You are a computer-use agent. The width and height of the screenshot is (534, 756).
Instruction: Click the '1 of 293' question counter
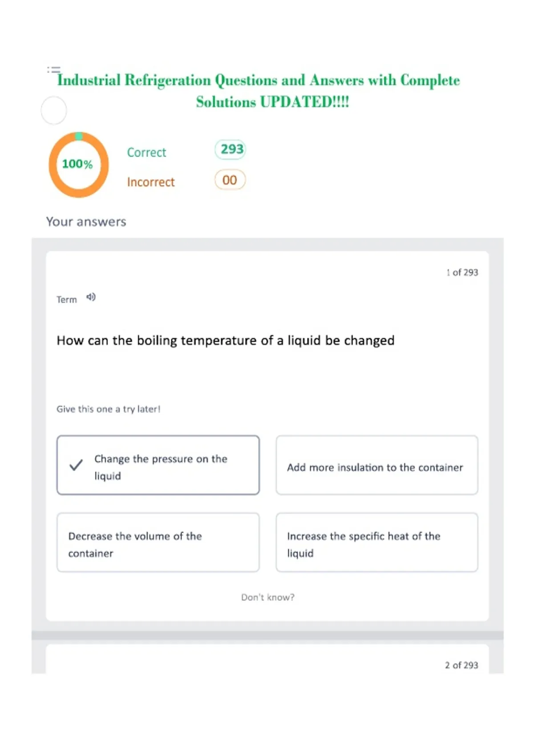[462, 272]
